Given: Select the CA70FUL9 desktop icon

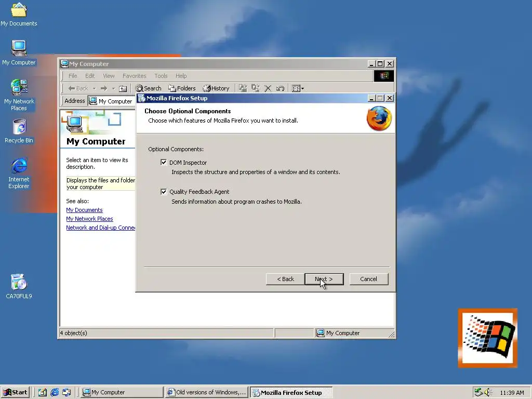Looking at the screenshot, I should (19, 286).
